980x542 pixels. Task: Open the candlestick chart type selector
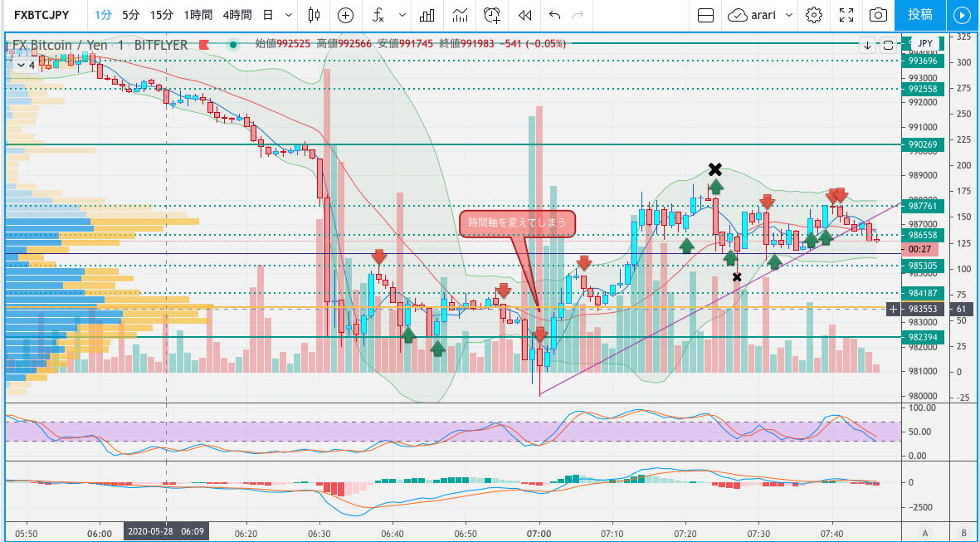coord(314,15)
